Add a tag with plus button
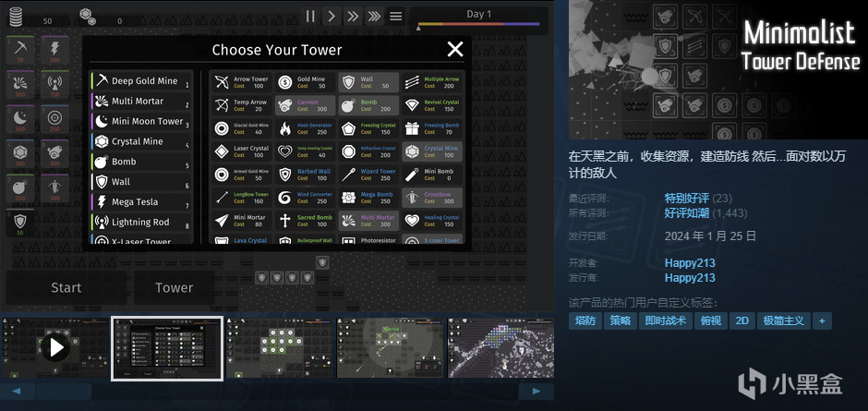Screen dimensions: 868x411 coord(822,320)
